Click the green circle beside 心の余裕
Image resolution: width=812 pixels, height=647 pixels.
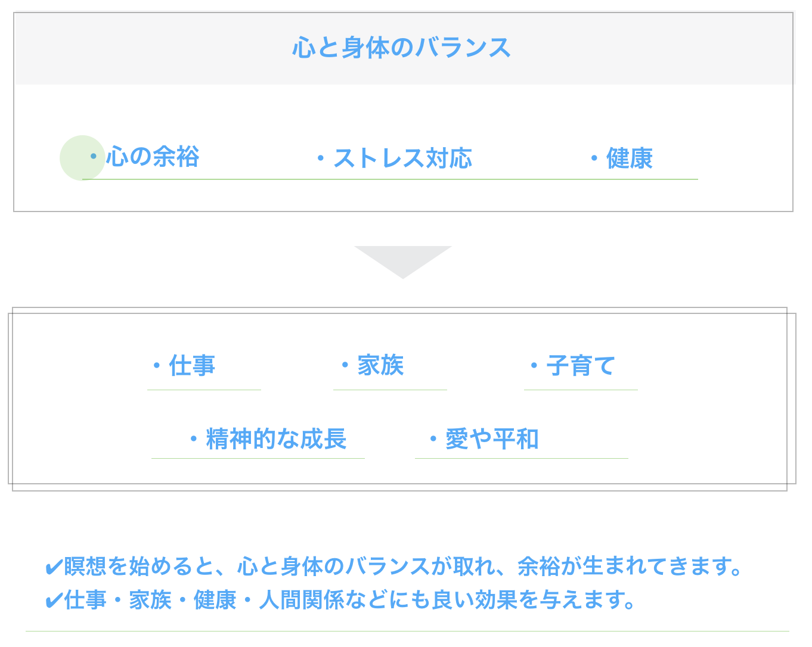click(82, 158)
